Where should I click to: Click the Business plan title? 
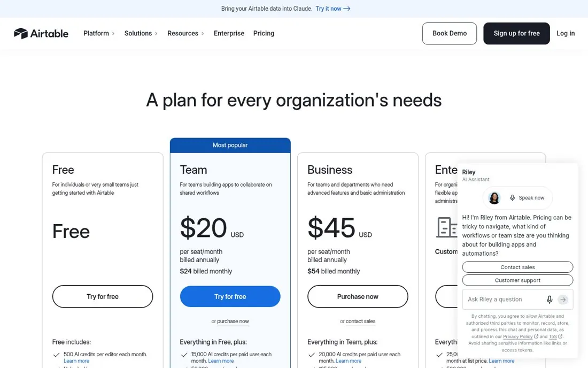pyautogui.click(x=330, y=170)
